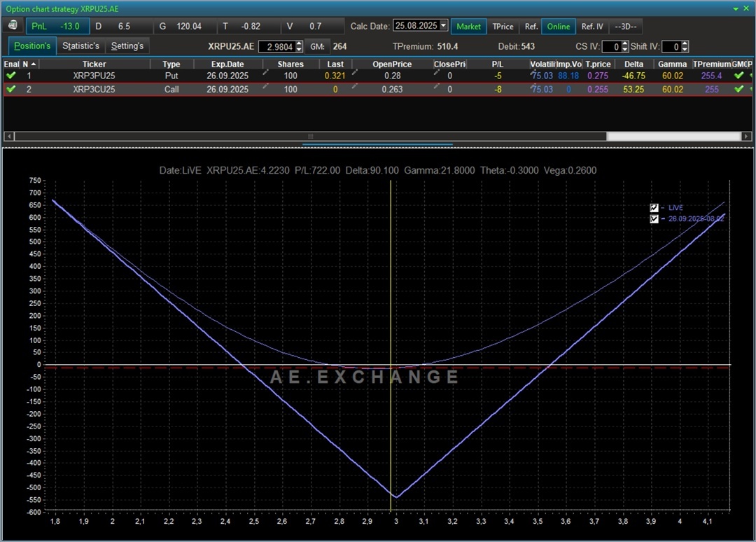Toggle the Online mode button
The image size is (756, 542).
559,27
